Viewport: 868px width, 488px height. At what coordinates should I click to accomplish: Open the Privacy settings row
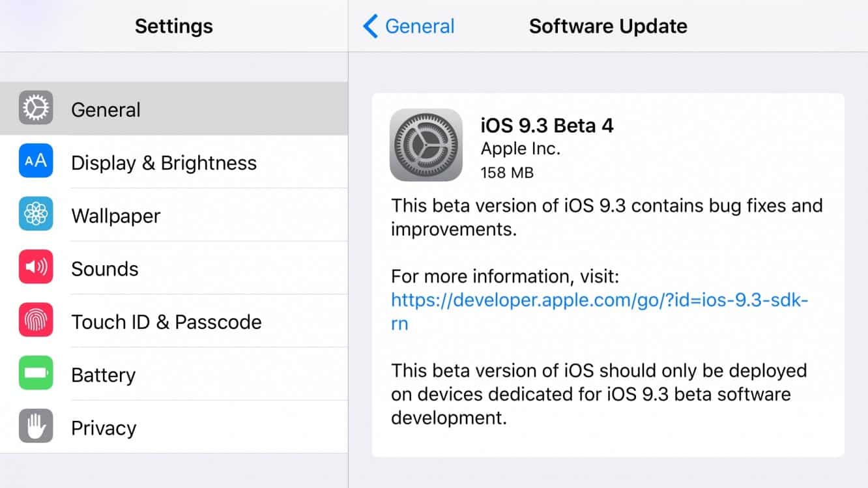point(195,428)
